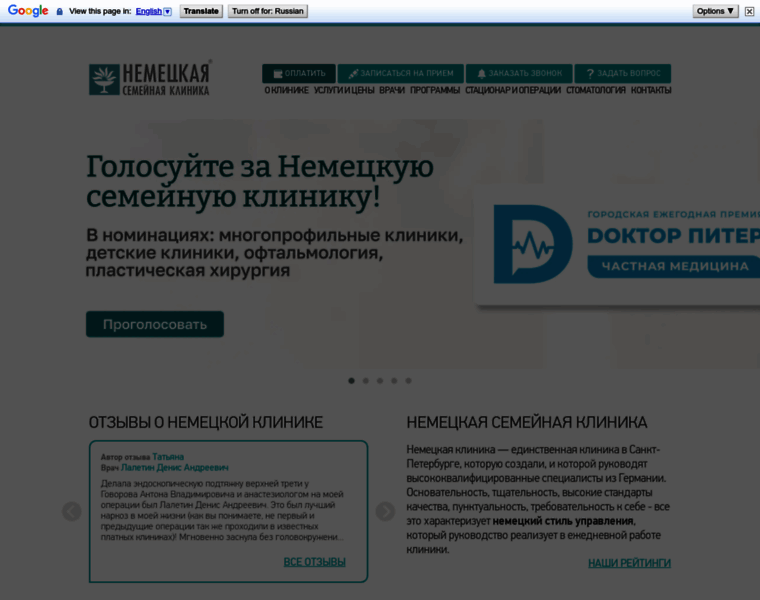
Task: Click the Отзывы о немецкой клинике heading
Action: (x=206, y=422)
